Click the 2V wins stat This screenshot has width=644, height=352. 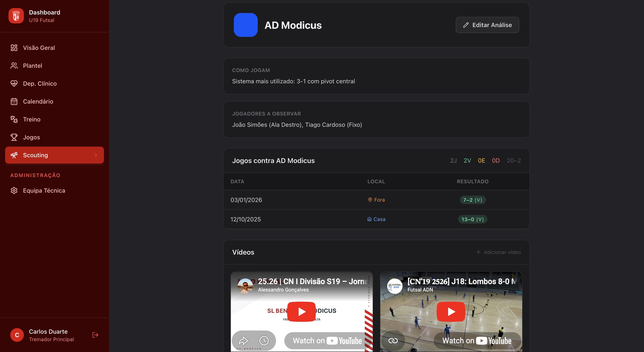pos(467,160)
